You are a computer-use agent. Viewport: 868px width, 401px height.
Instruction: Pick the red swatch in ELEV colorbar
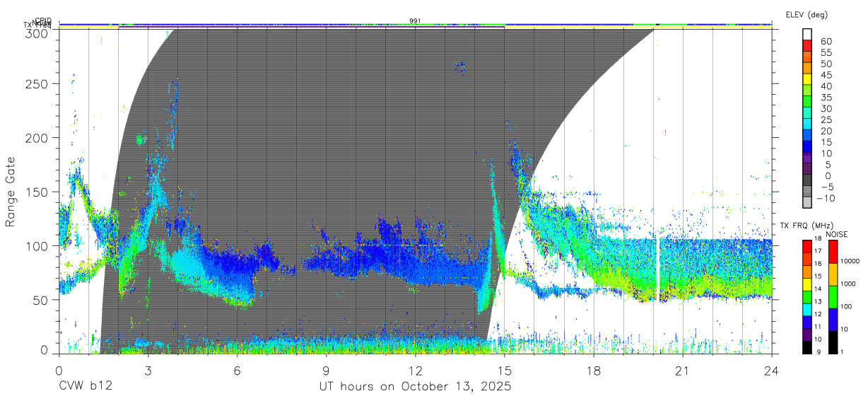[808, 45]
